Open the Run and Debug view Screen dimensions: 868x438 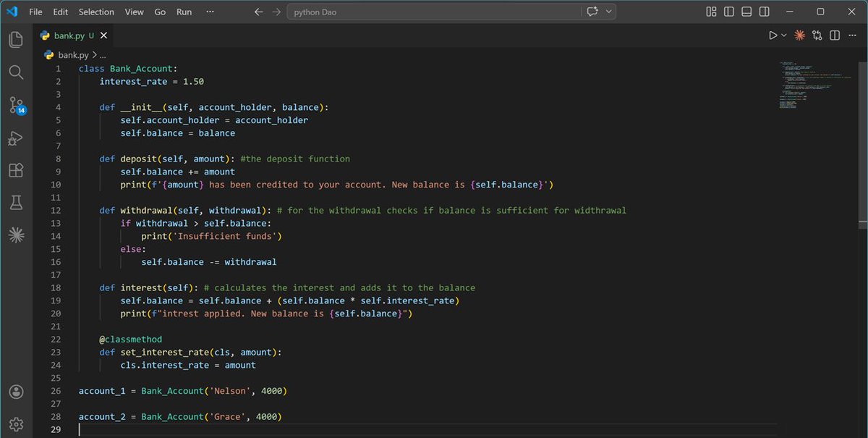[16, 138]
